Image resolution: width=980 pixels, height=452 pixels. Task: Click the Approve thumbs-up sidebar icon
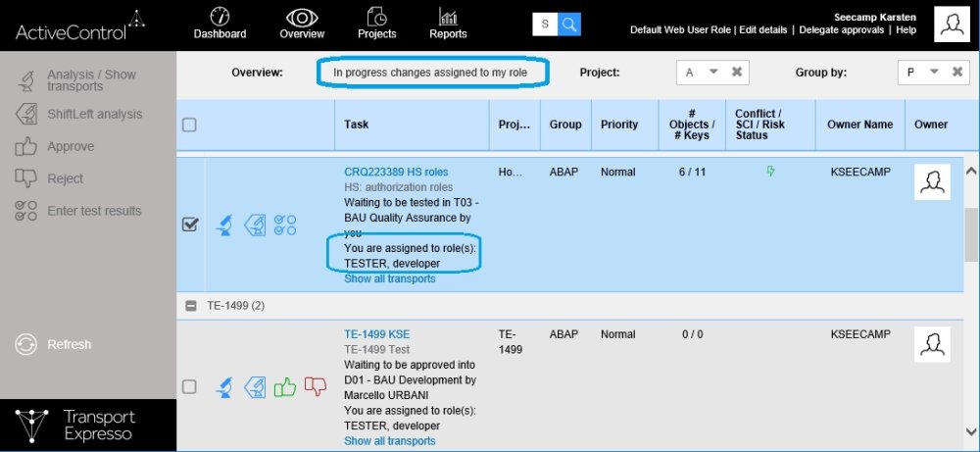tap(25, 147)
